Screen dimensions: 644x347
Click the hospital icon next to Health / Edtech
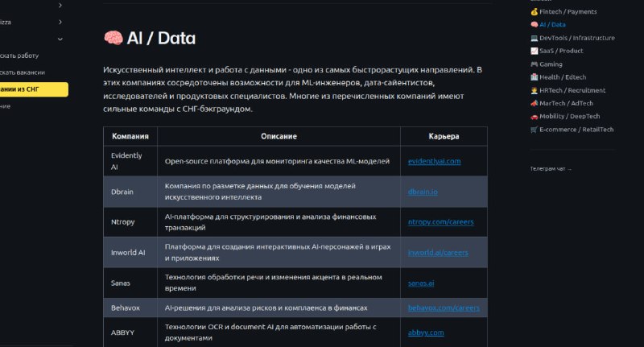click(x=534, y=76)
